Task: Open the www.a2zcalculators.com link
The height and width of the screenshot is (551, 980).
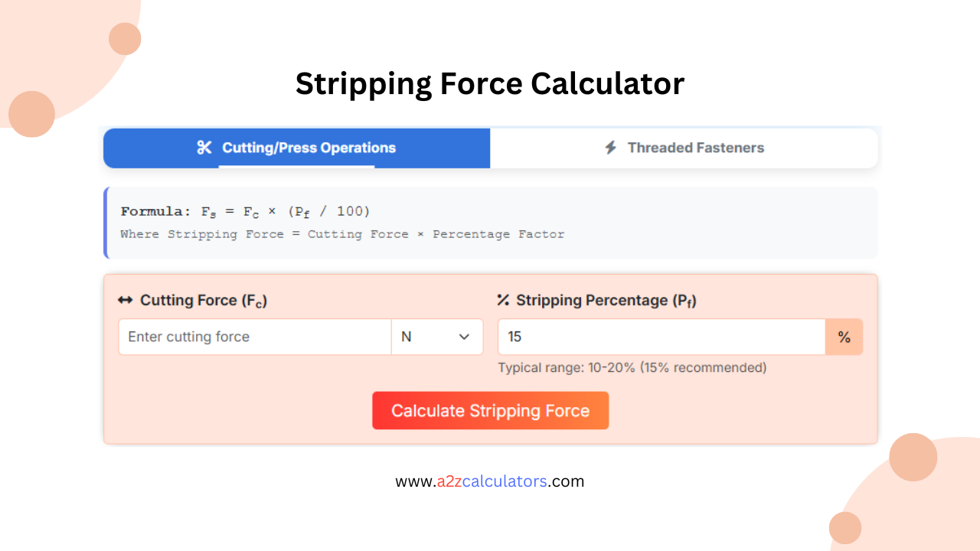Action: (490, 481)
